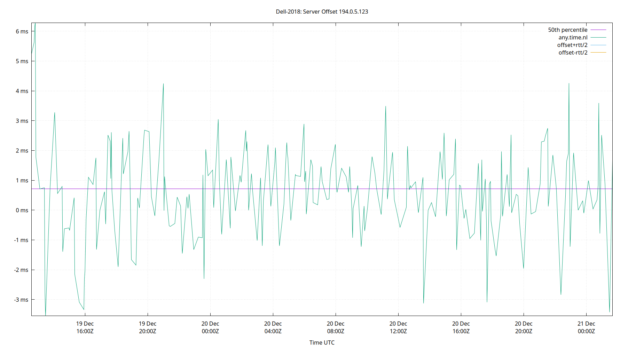Screen dimensions: 644x348
Task: Click the "offset-rtt/2" legend label
Action: (572, 52)
